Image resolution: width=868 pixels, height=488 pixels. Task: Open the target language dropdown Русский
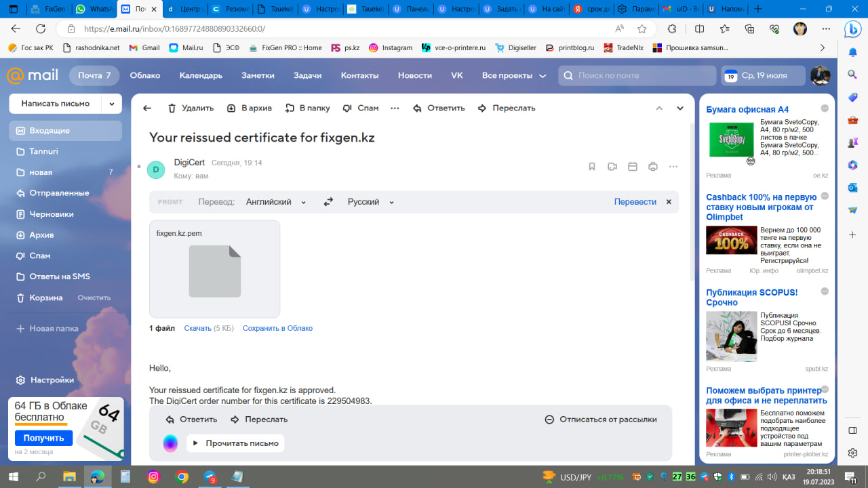[x=371, y=202]
